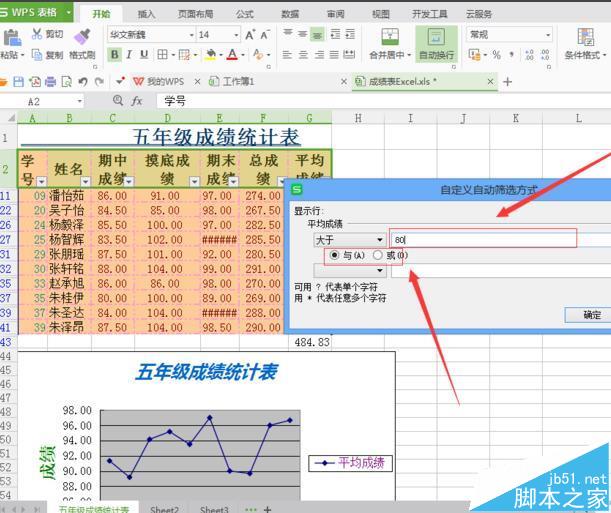Align text left in cell
611x513 pixels.
(287, 55)
